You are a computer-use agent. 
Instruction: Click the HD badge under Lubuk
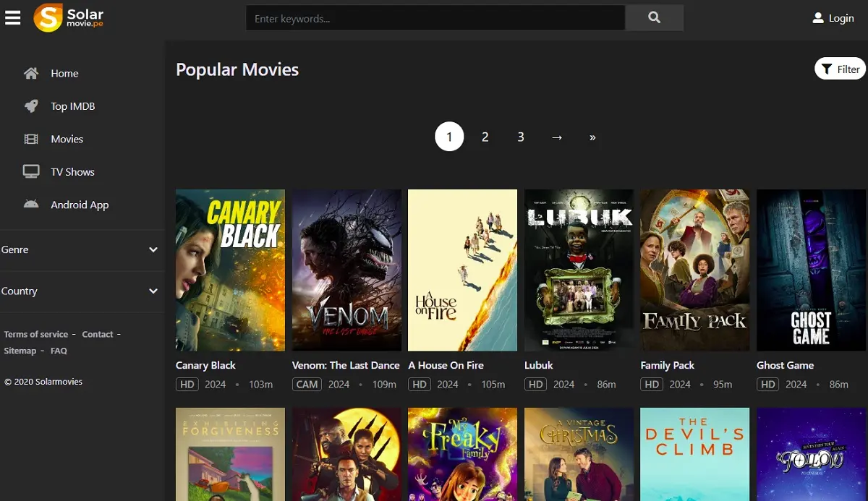coord(536,385)
